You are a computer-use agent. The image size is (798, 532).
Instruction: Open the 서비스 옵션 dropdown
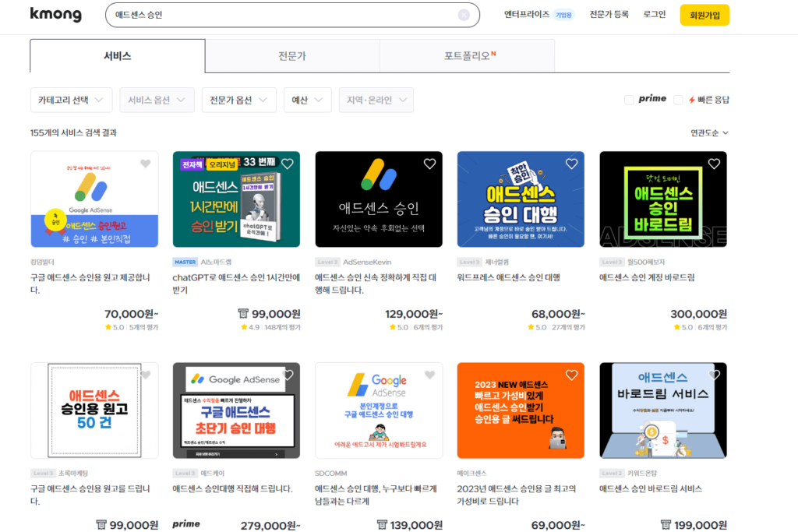pos(157,100)
